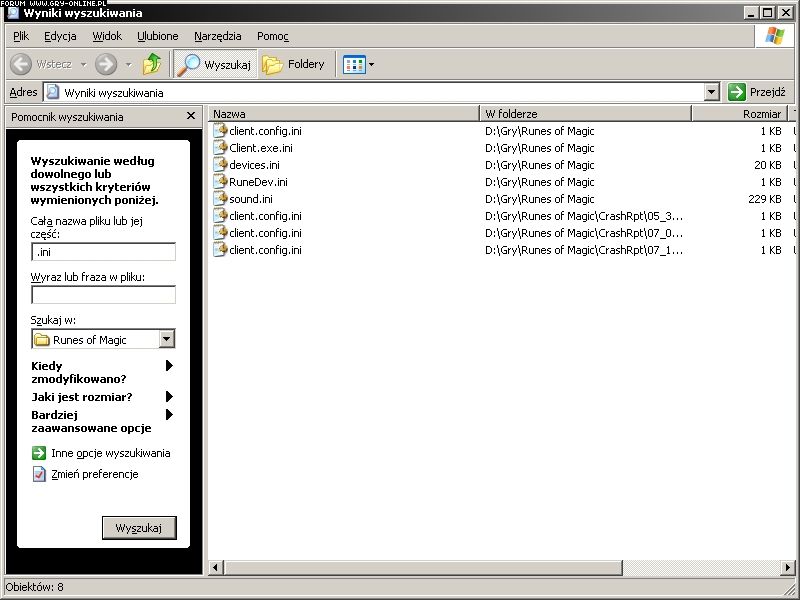Select client.config.ini icon in Runes of Magic root

(x=220, y=131)
